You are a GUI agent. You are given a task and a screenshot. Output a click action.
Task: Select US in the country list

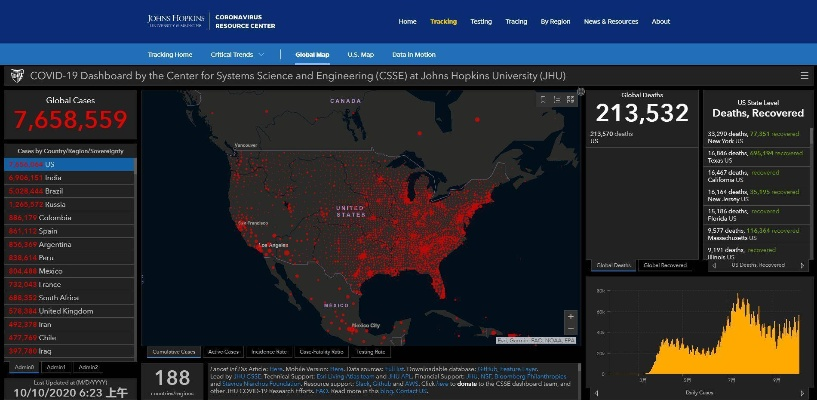69,165
